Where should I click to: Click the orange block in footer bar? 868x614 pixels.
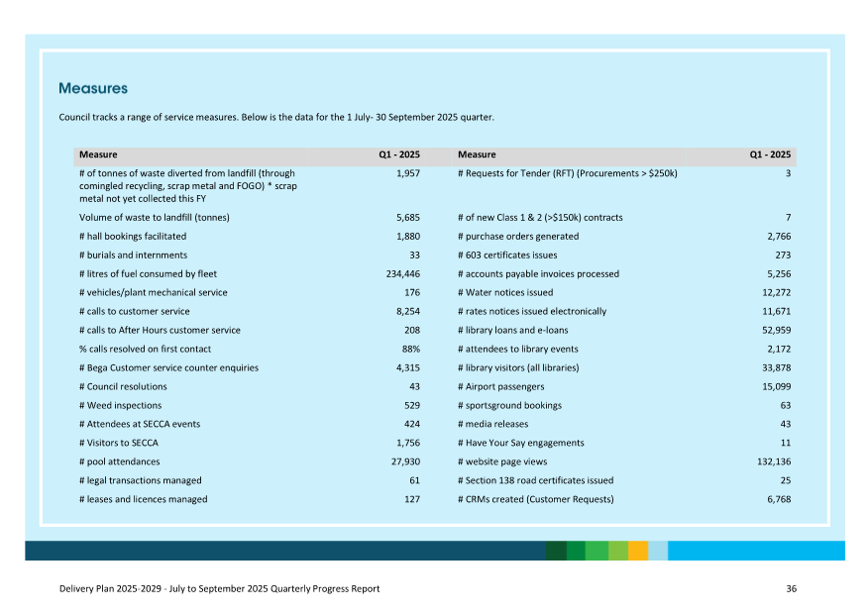(638, 551)
